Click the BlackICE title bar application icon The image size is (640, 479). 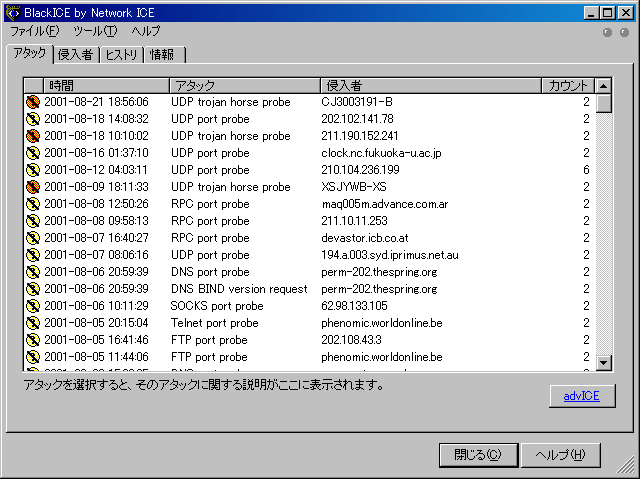13,13
